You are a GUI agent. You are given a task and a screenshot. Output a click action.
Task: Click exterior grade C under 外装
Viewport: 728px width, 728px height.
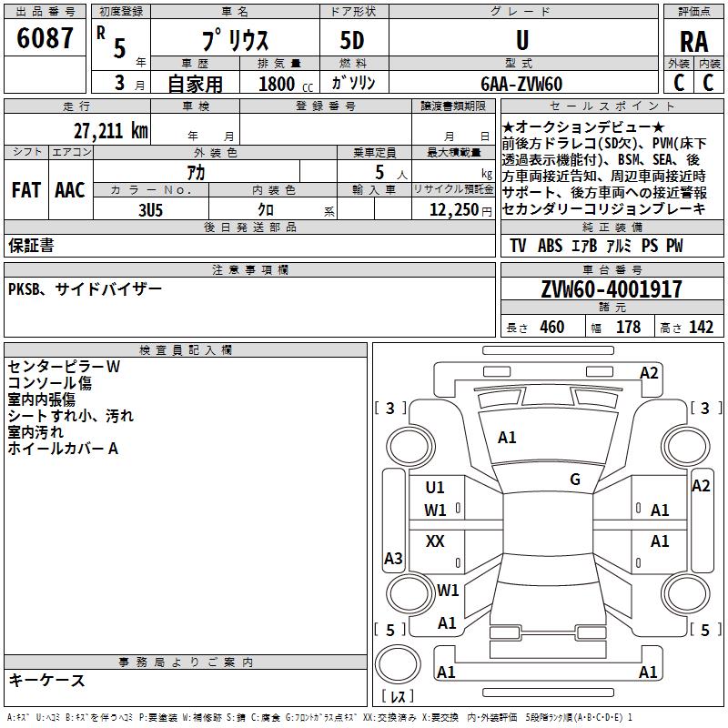click(679, 83)
